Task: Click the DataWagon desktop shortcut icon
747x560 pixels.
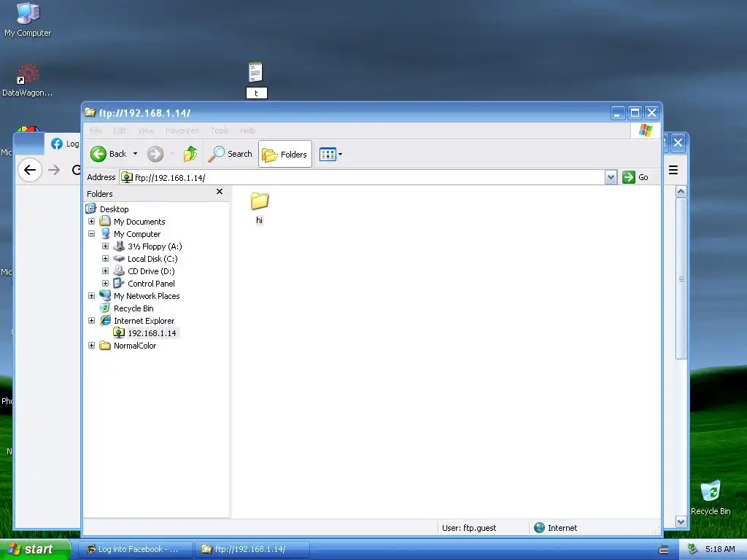Action: [x=27, y=80]
